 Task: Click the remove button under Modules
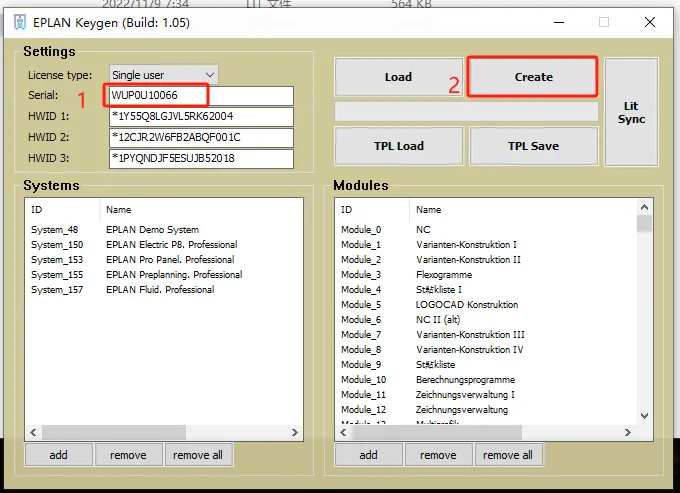pyautogui.click(x=438, y=455)
